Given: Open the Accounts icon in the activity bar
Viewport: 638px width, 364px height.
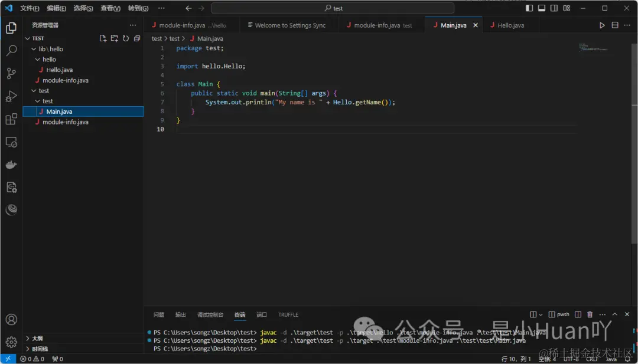Looking at the screenshot, I should click(11, 319).
